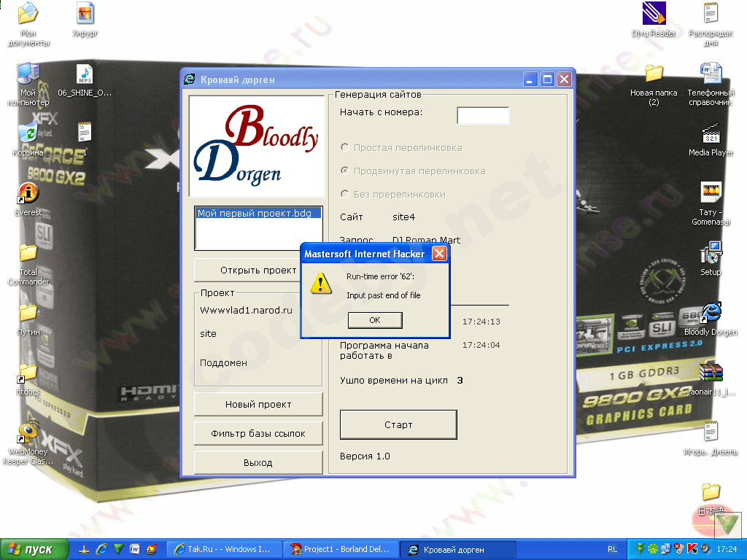Open the yaonair11 WinRAR archive icon
This screenshot has height=560, width=747.
tap(711, 379)
